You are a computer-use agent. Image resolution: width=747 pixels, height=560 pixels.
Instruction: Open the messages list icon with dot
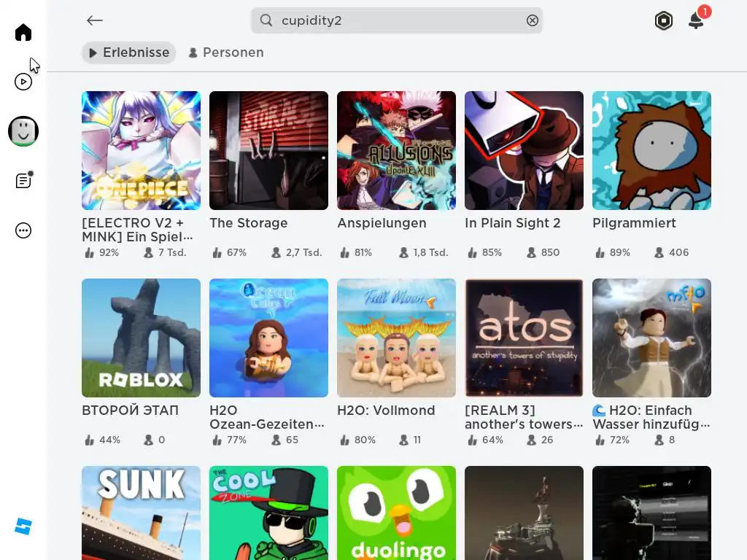tap(23, 181)
